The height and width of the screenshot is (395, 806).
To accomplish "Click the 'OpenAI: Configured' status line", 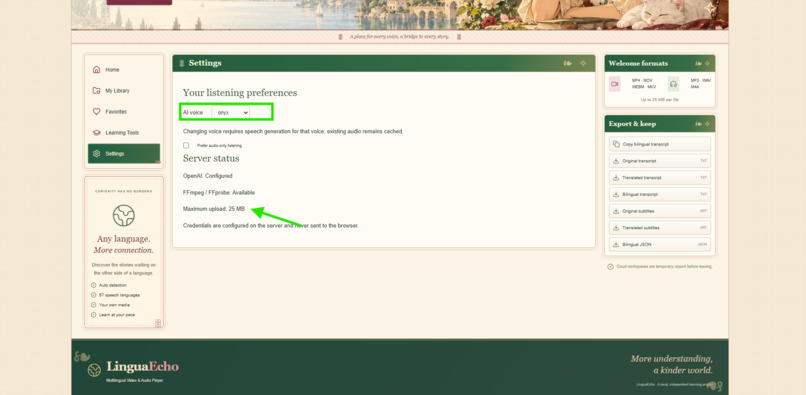I will (208, 176).
